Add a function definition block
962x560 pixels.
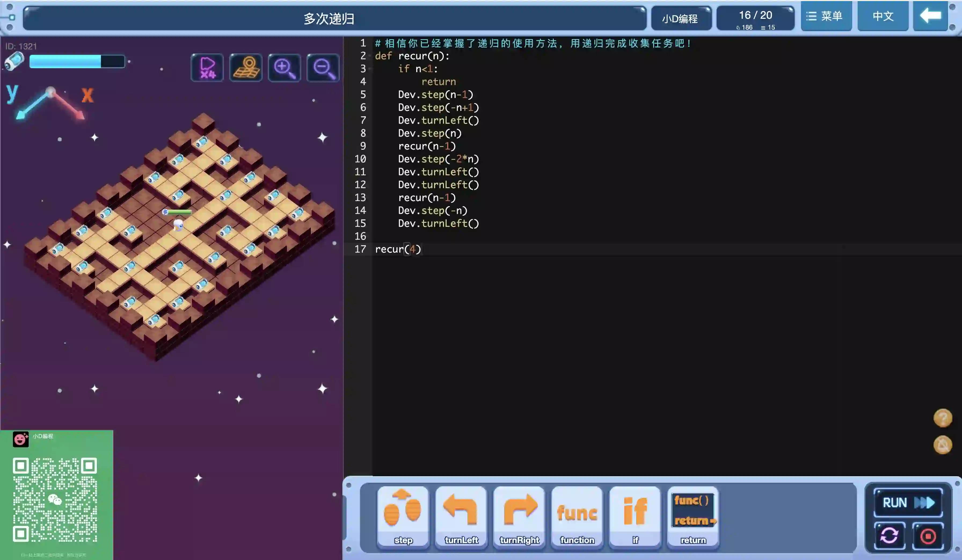pos(577,516)
